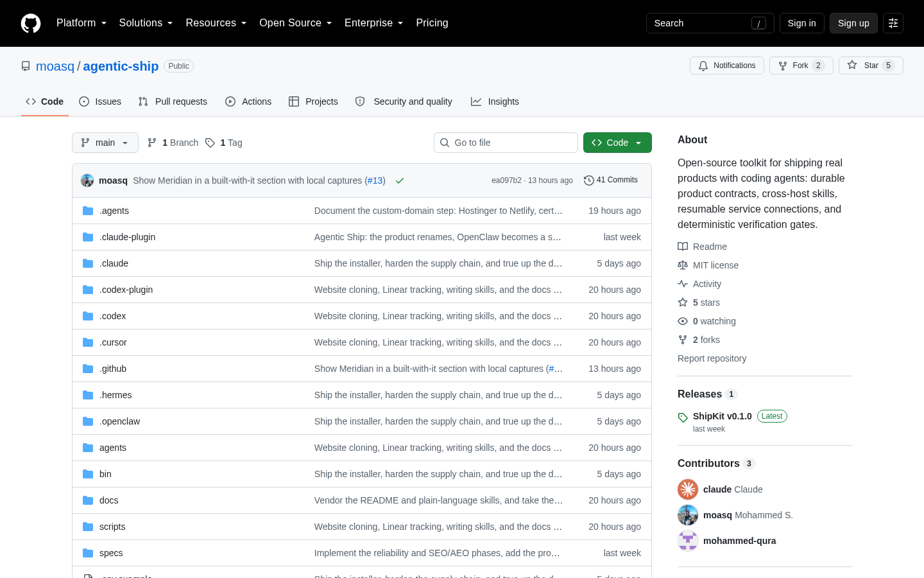Open the agentic-ship repository link
Screen dimensions: 924x578
tap(121, 66)
